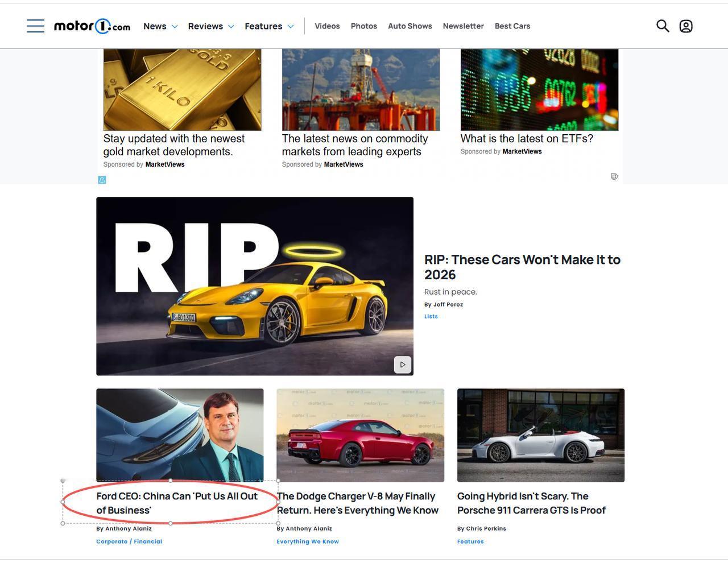728x571 pixels.
Task: Open the Newsletter nav item
Action: click(x=464, y=26)
